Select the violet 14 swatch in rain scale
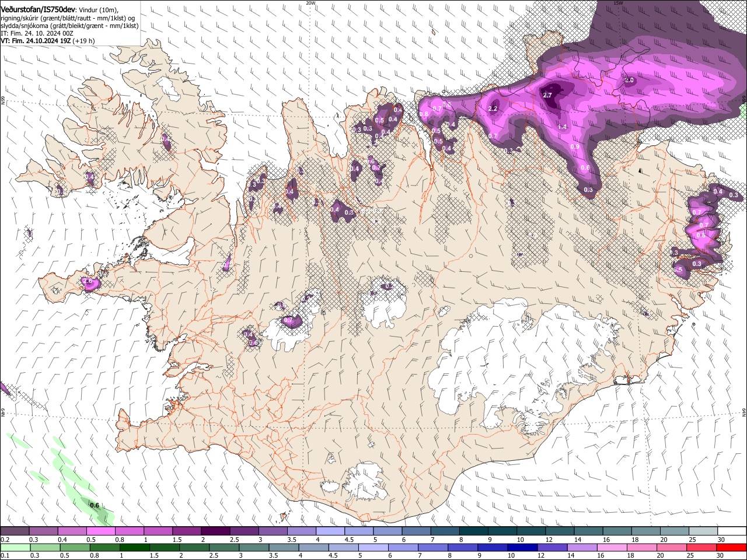Viewport: 747px width, 560px height. (x=582, y=548)
